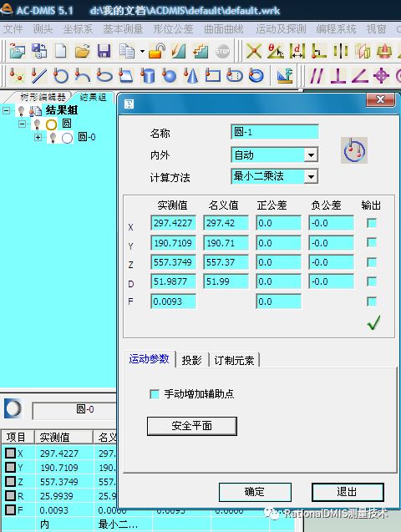This screenshot has height=532, width=401.
Task: Switch to the 投影 tab
Action: click(x=191, y=360)
